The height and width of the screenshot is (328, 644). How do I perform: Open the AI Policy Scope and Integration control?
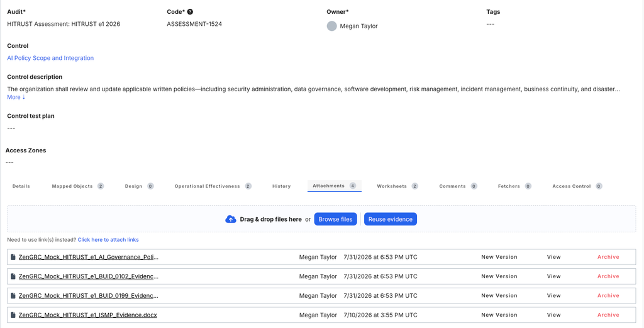[x=50, y=58]
